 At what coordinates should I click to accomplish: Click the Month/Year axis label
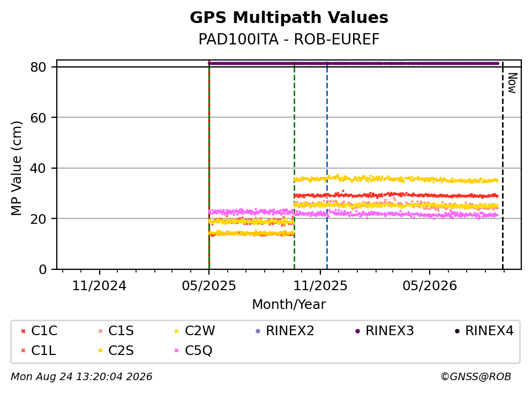pyautogui.click(x=289, y=305)
